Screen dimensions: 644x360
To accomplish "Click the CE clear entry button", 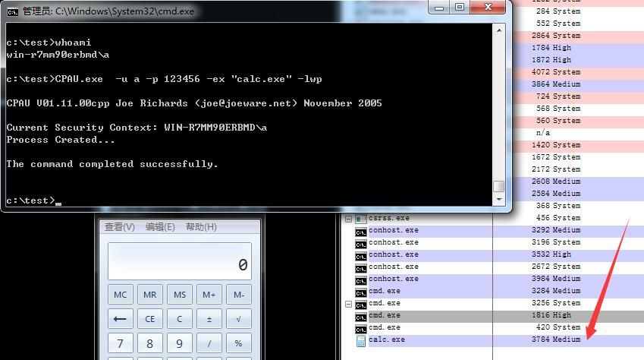I will tap(150, 319).
